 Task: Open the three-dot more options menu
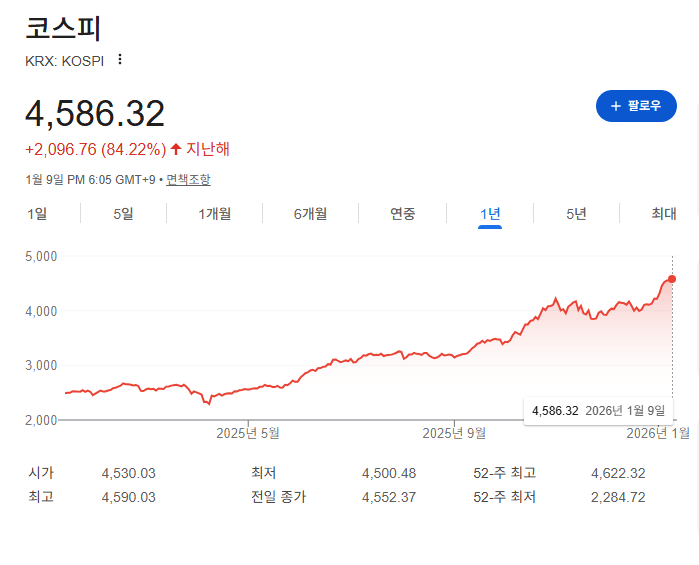[x=120, y=59]
